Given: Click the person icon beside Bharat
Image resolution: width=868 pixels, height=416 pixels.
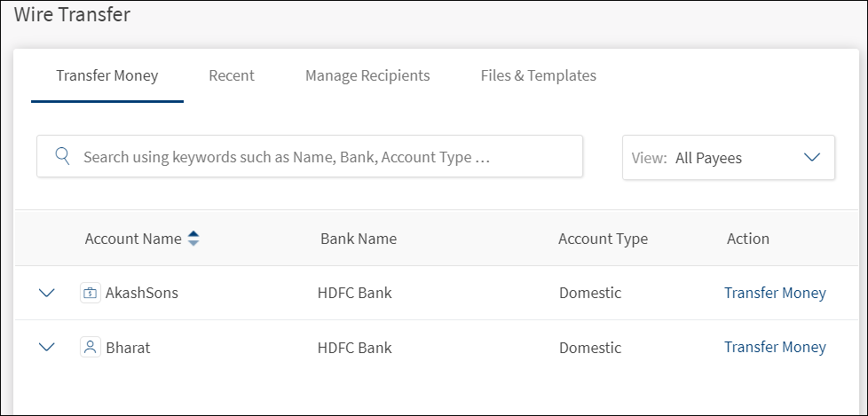Looking at the screenshot, I should 90,347.
